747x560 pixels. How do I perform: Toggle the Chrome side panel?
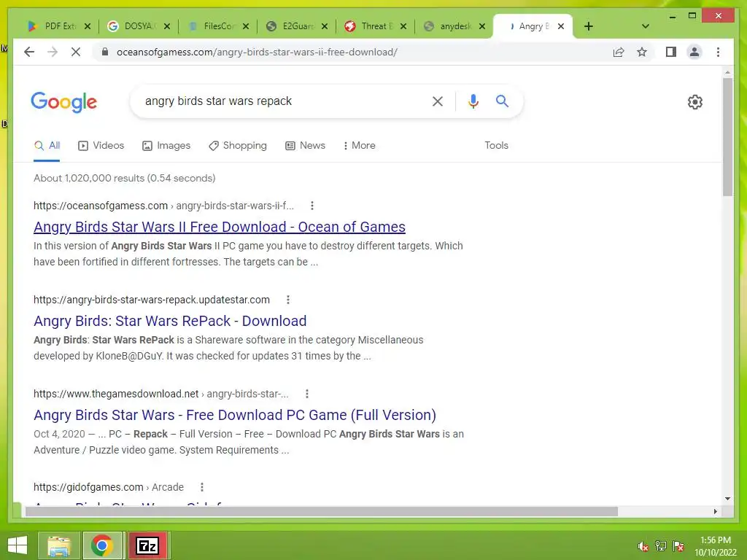coord(671,52)
